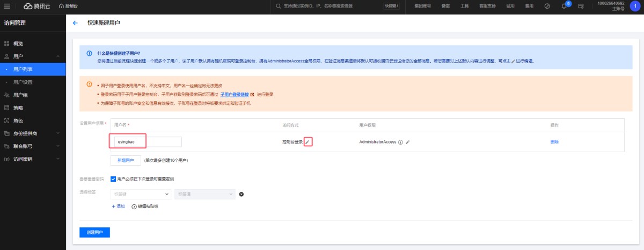Edit the AdministratorAccess permission pencil icon
644x250 pixels.
tap(408, 142)
